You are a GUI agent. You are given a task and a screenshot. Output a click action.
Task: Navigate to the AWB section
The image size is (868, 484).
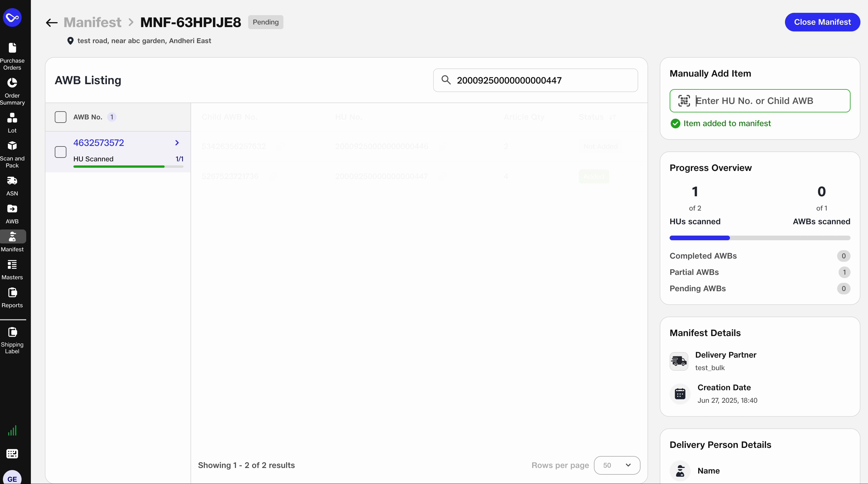13,213
